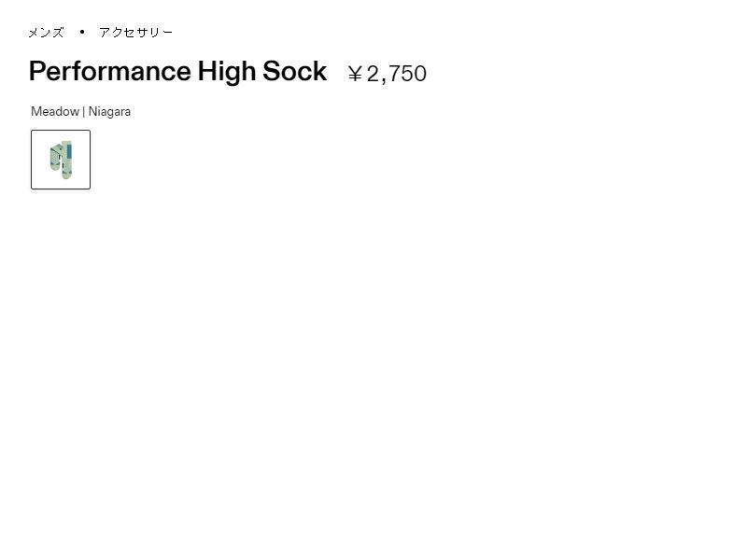
Task: Select the Meadow Niagara sock color swatch
Action: 61,160
